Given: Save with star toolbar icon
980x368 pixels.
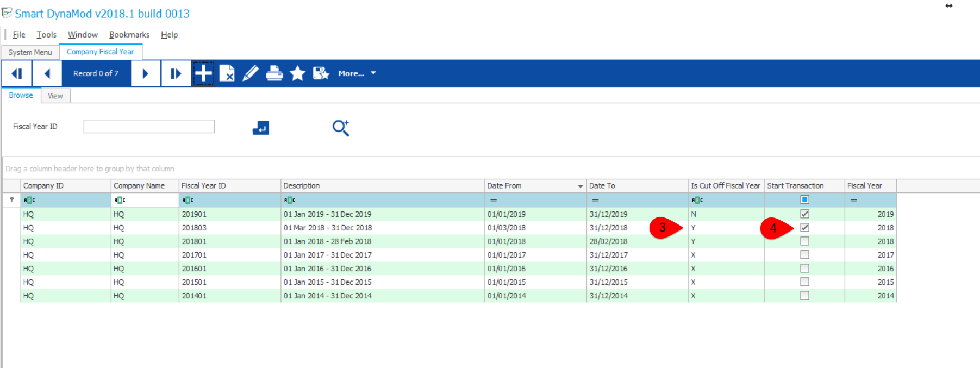Looking at the screenshot, I should coord(321,73).
